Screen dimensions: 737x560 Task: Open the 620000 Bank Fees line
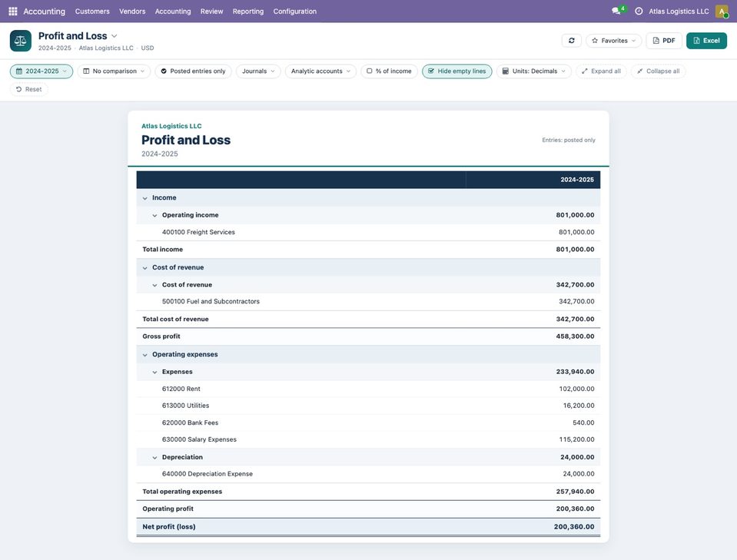(x=368, y=422)
